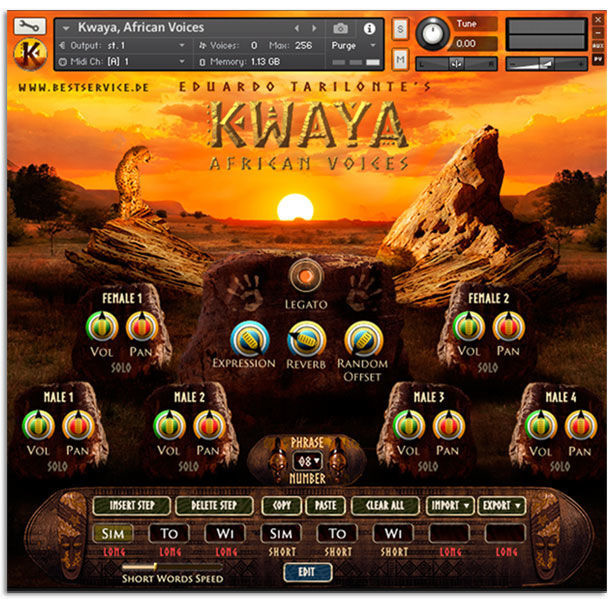608x608 pixels.
Task: Click the Tune value 0.00 field
Action: (472, 43)
